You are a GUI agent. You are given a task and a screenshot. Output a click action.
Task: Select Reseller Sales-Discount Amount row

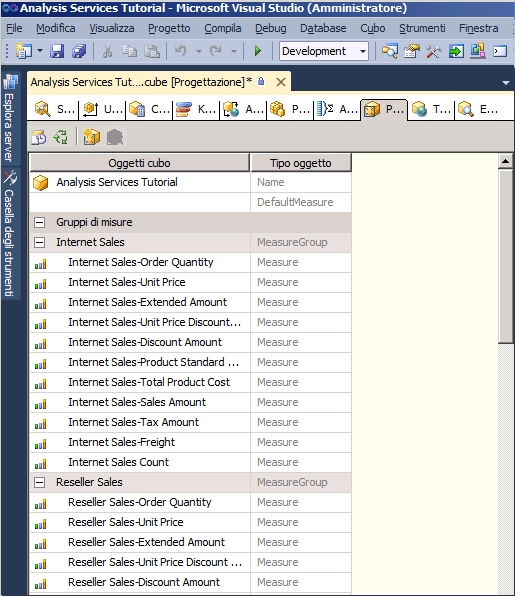pyautogui.click(x=190, y=582)
